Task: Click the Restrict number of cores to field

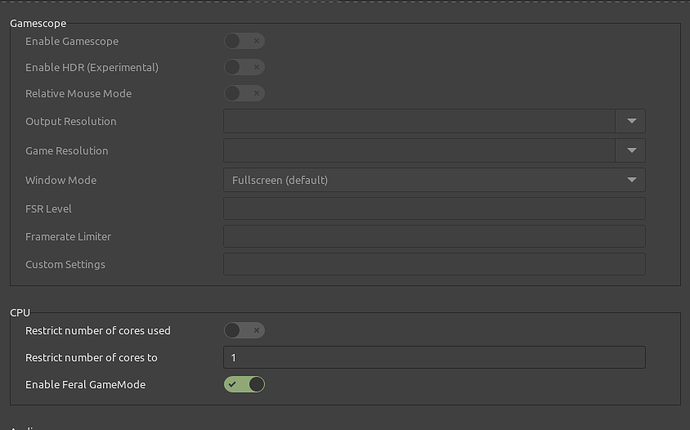Action: pos(433,357)
